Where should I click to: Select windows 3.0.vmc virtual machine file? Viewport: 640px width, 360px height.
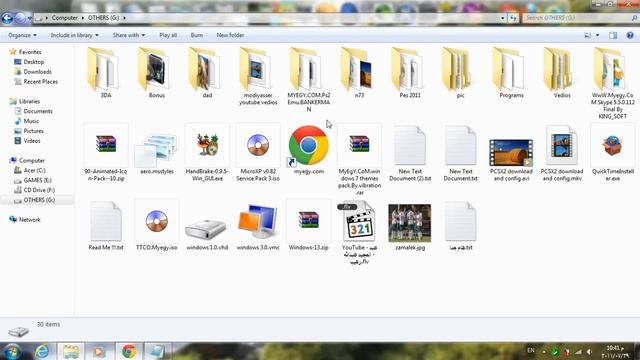[x=258, y=226]
